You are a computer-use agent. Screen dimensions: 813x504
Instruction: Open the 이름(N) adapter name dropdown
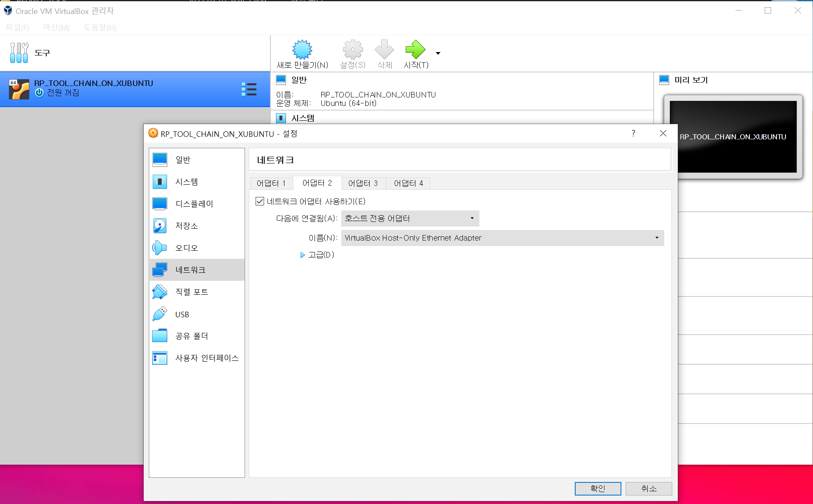tap(502, 238)
